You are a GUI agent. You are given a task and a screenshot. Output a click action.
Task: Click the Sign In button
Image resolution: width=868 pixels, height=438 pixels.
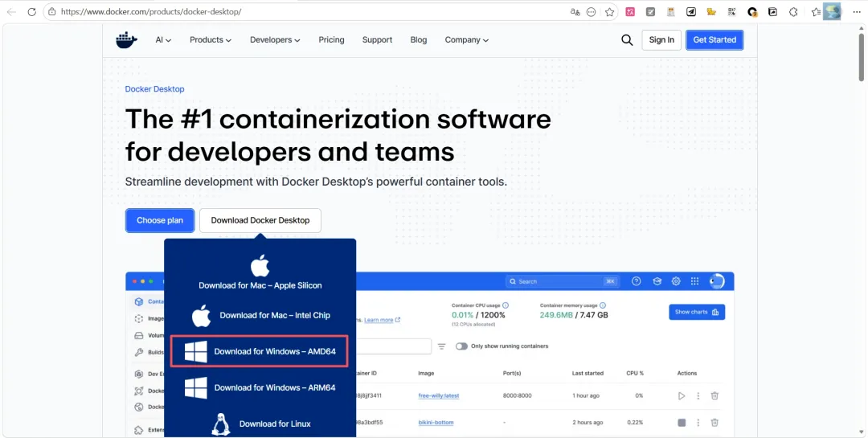661,40
